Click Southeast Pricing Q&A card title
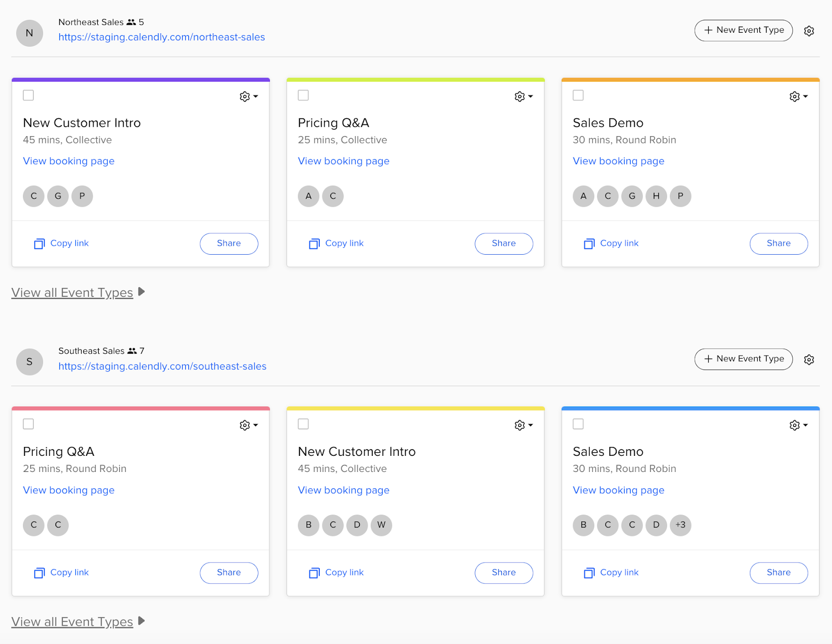Viewport: 832px width, 644px height. [x=59, y=452]
